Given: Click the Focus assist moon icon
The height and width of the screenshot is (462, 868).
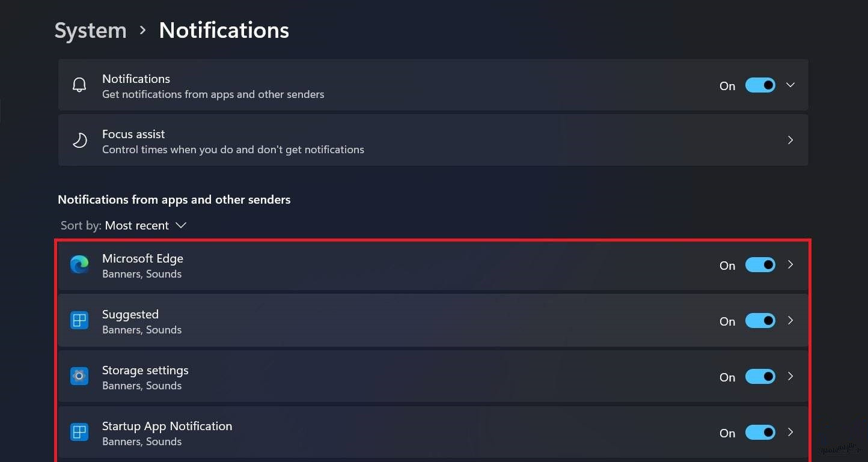Looking at the screenshot, I should pyautogui.click(x=79, y=139).
